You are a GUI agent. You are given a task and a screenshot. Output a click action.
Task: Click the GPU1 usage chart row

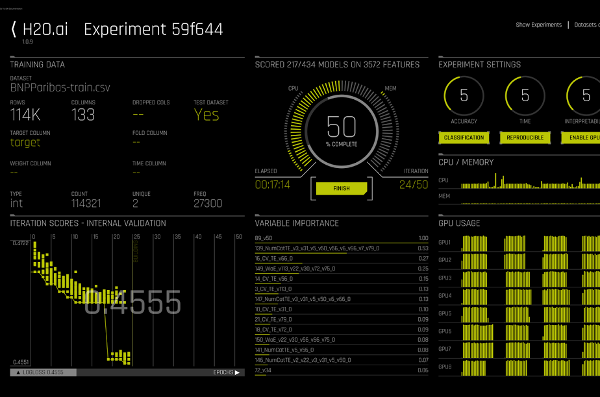tap(519, 243)
